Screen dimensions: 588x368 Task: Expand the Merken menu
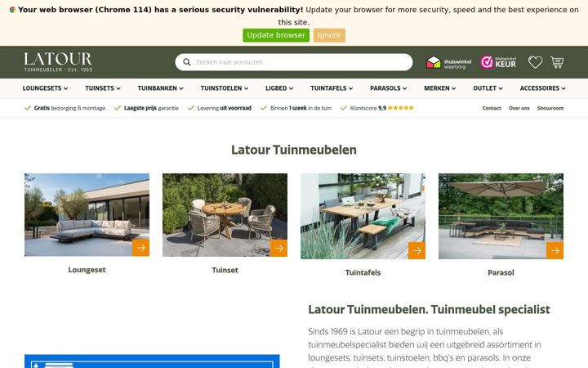tap(440, 88)
